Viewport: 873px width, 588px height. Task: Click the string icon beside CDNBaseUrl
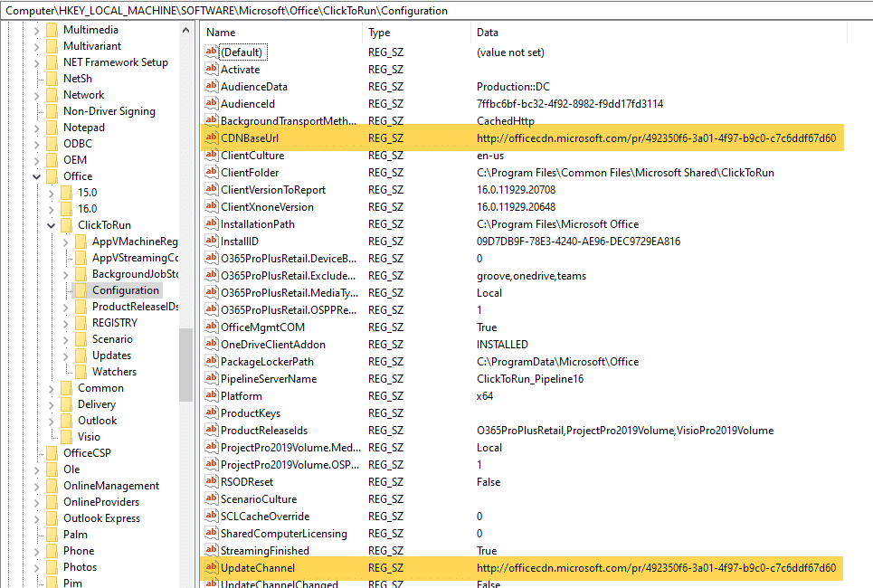tap(212, 138)
